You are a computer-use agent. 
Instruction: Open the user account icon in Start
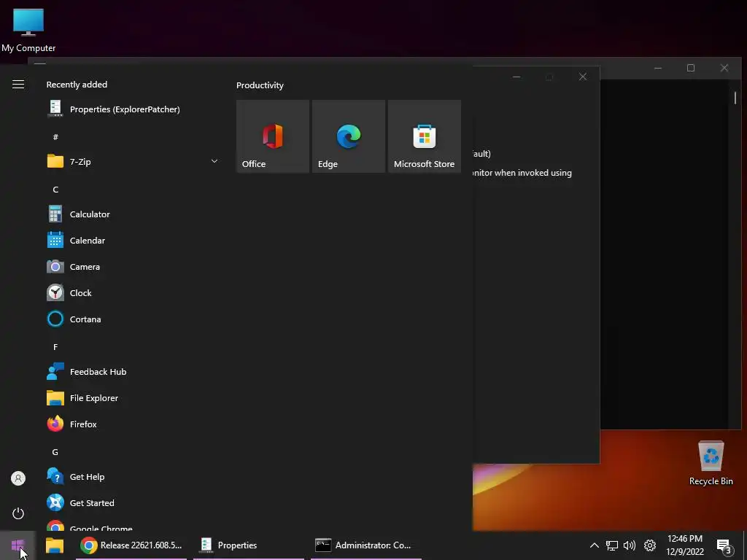coord(18,478)
